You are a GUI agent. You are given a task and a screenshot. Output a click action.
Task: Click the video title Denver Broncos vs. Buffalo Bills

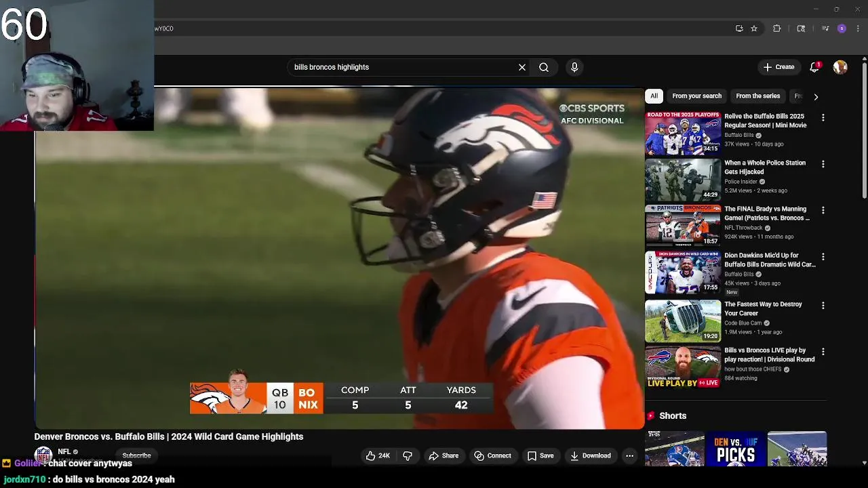coord(169,436)
